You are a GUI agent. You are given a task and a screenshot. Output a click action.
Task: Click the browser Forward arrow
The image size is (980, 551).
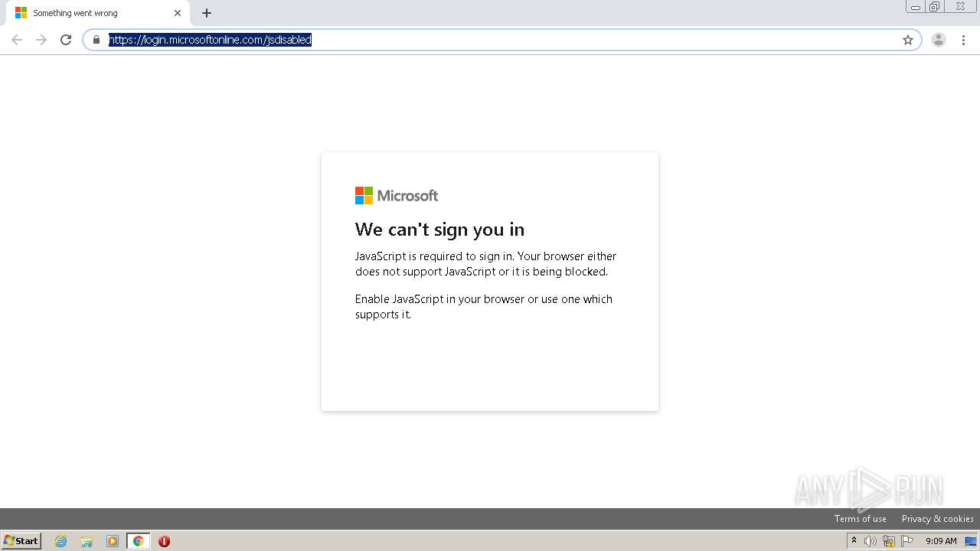tap(41, 40)
